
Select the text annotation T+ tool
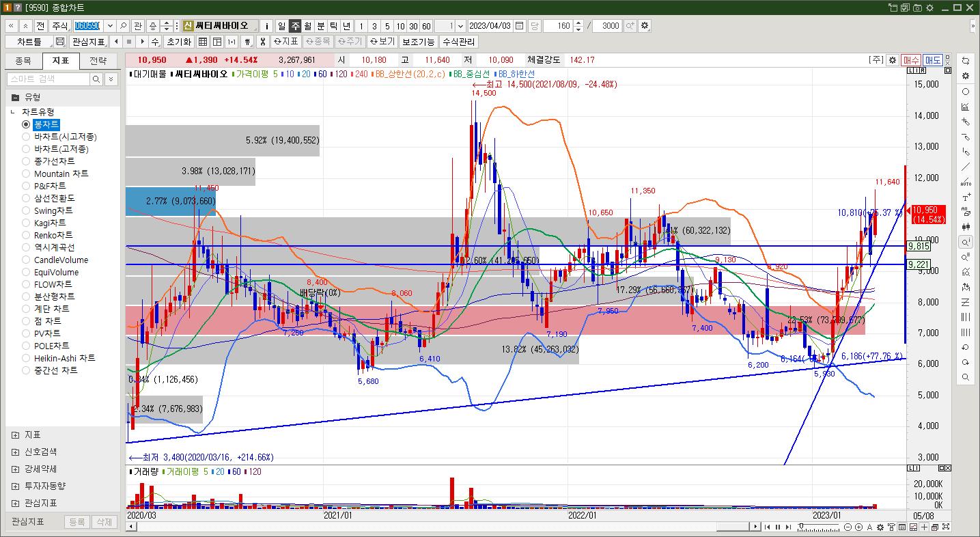coord(965,197)
